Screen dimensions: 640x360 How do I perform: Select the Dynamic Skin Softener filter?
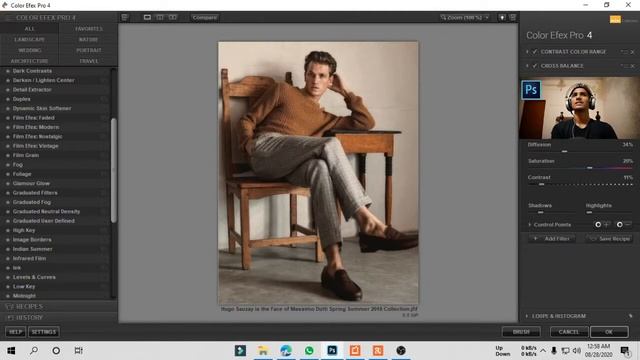(42, 109)
